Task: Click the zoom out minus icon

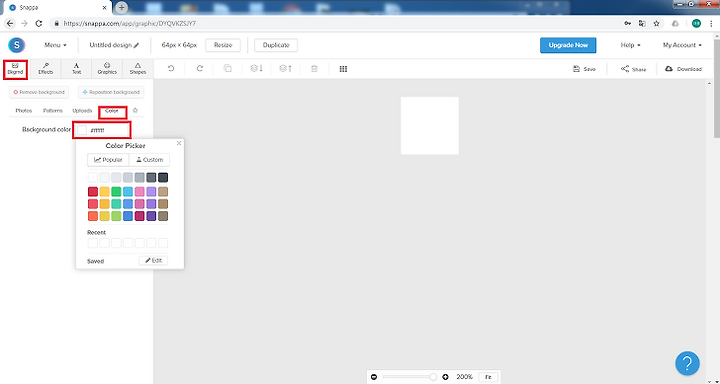Action: tap(374, 377)
